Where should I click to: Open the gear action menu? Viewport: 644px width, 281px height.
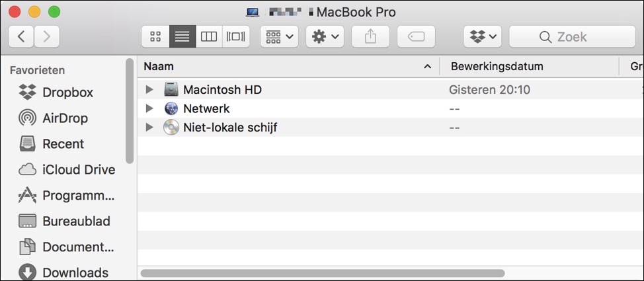325,36
